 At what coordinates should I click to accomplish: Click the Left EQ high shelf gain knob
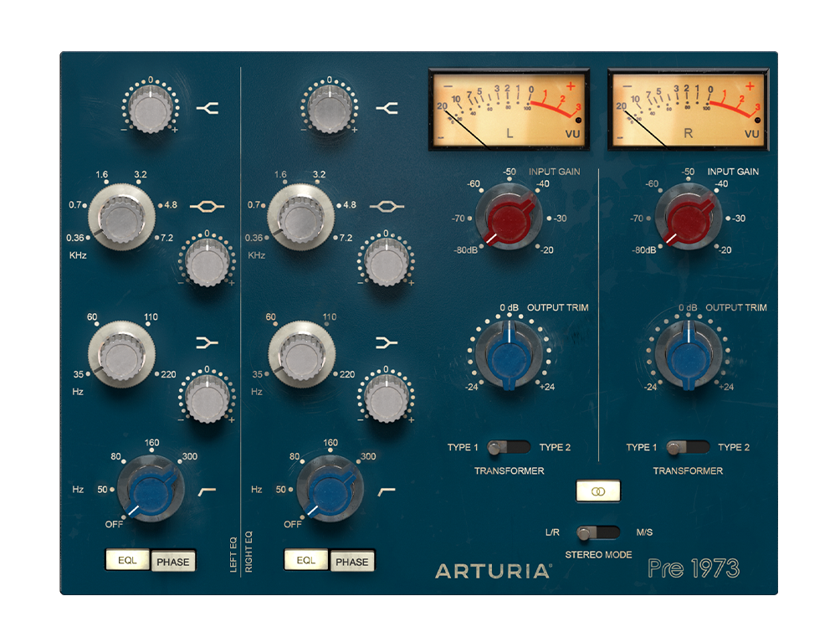pos(151,110)
